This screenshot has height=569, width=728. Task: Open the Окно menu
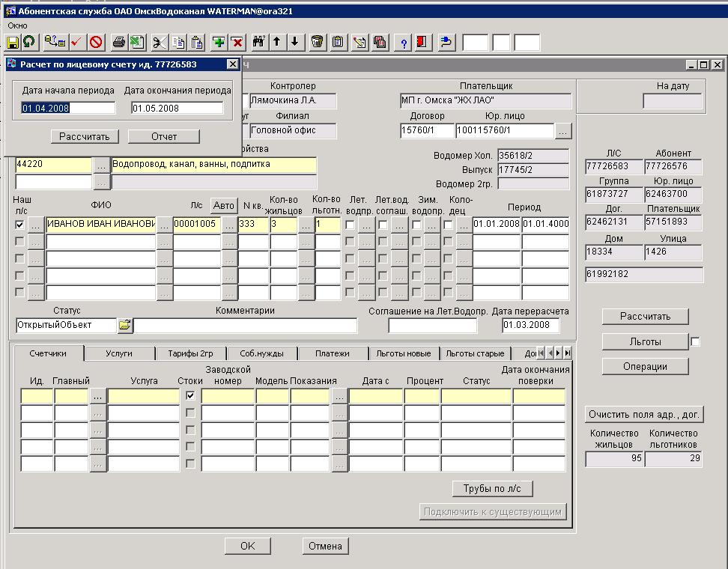17,25
